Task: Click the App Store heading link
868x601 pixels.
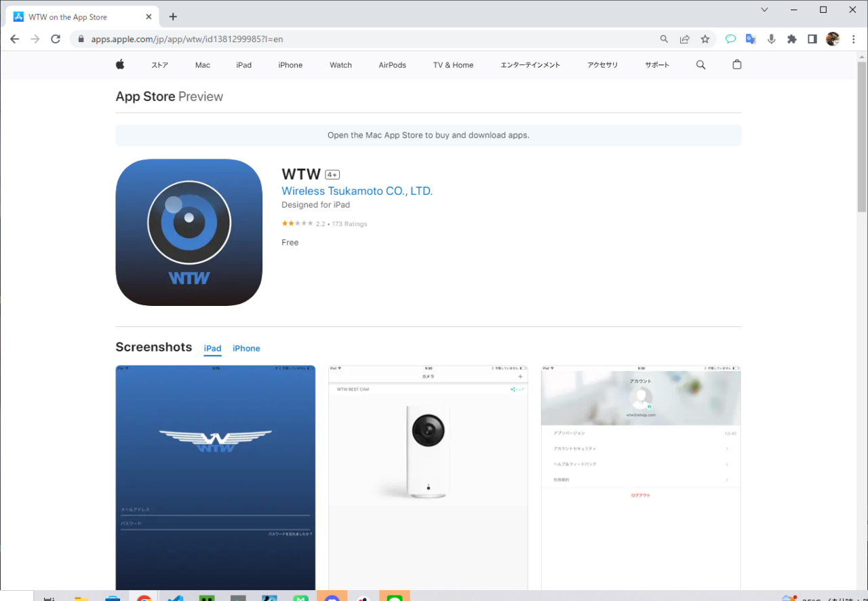Action: tap(145, 96)
